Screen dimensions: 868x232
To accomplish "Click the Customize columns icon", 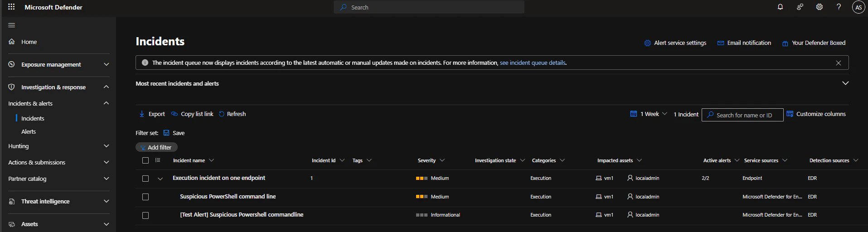I will pyautogui.click(x=790, y=114).
